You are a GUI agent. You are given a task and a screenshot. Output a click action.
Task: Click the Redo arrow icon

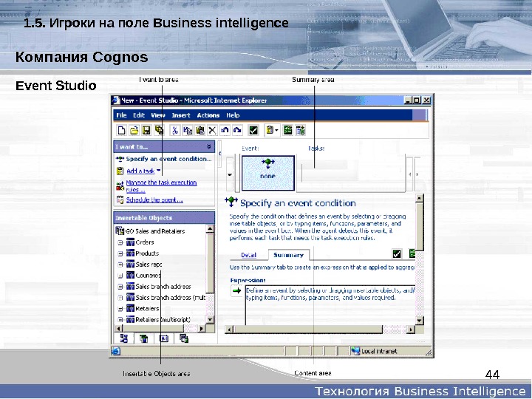tap(237, 130)
